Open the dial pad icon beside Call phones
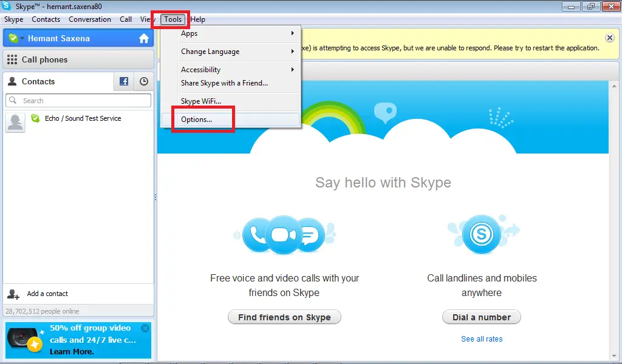622x364 pixels. point(12,60)
